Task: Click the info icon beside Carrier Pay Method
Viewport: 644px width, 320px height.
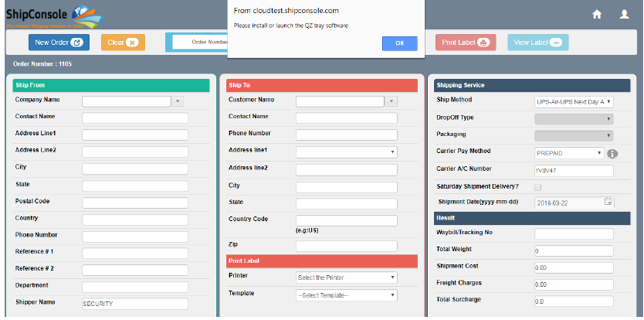Action: (612, 154)
